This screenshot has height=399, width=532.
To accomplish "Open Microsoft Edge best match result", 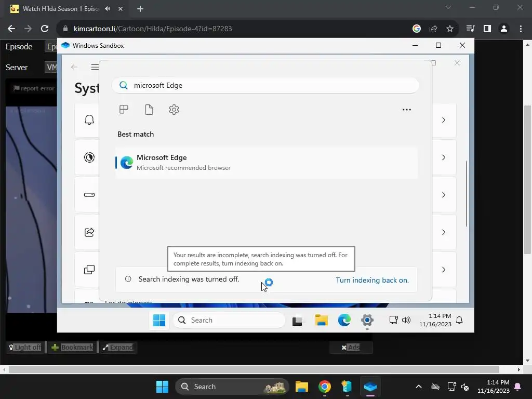I will pos(267,163).
